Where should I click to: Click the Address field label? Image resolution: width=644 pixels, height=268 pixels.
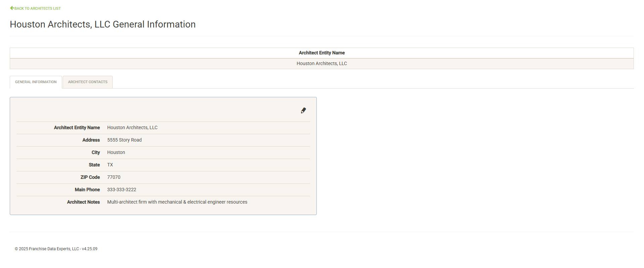pos(91,140)
